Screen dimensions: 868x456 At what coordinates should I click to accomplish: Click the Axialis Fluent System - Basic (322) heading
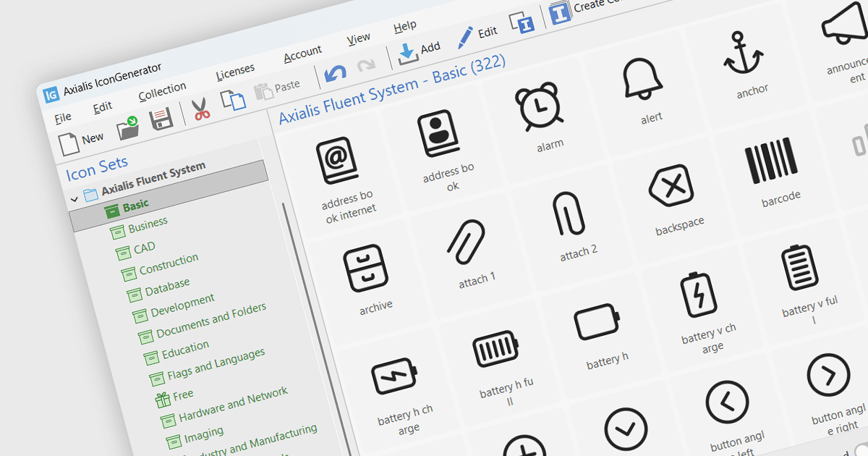391,90
